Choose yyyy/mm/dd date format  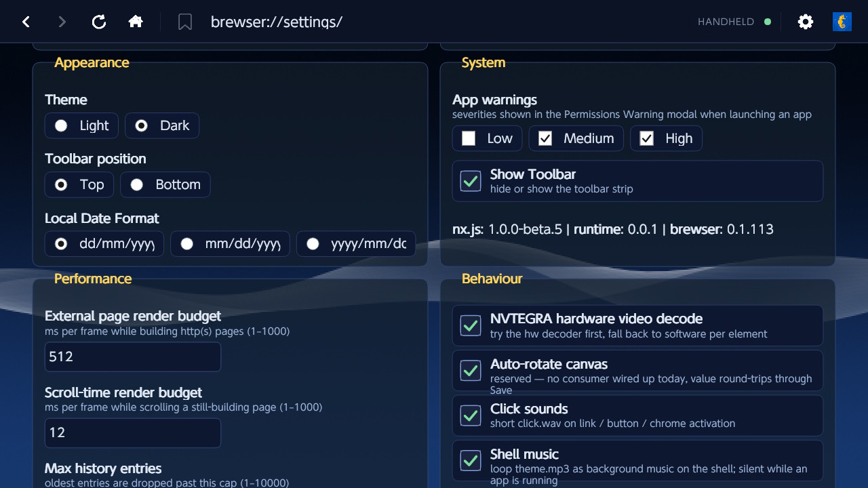point(356,243)
